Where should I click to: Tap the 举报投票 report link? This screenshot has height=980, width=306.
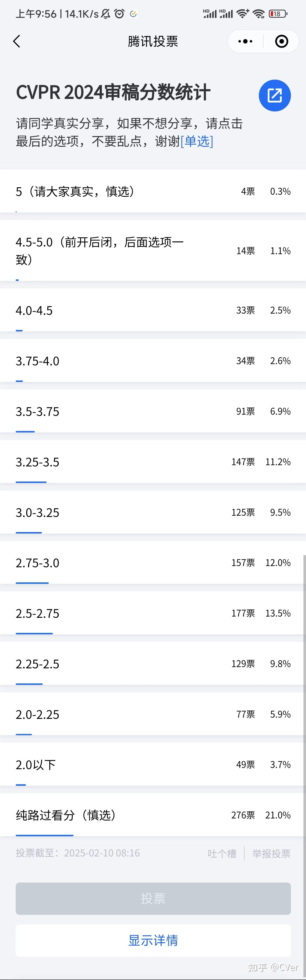[x=271, y=854]
